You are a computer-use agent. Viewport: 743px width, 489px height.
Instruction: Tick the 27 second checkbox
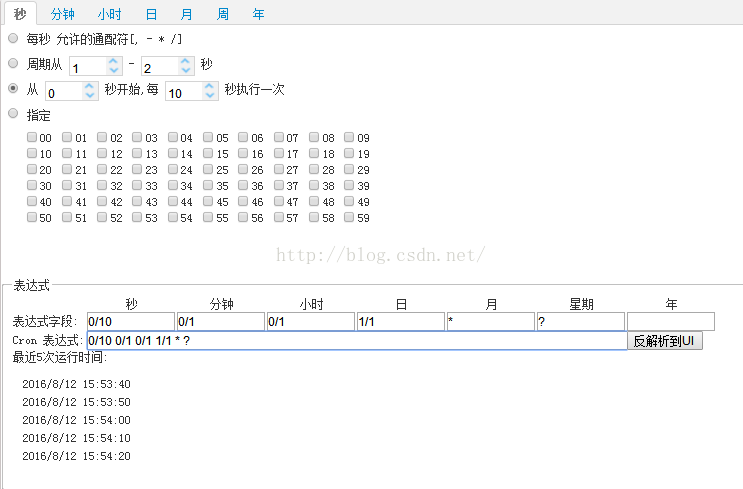pos(279,169)
